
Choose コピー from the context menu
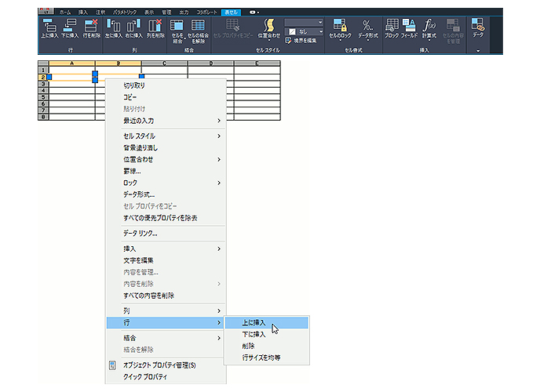(166, 97)
